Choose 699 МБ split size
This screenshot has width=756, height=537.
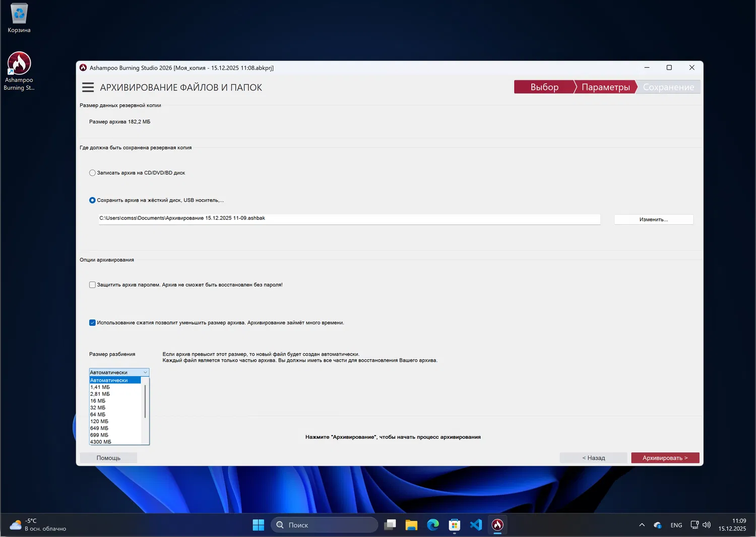tap(115, 435)
